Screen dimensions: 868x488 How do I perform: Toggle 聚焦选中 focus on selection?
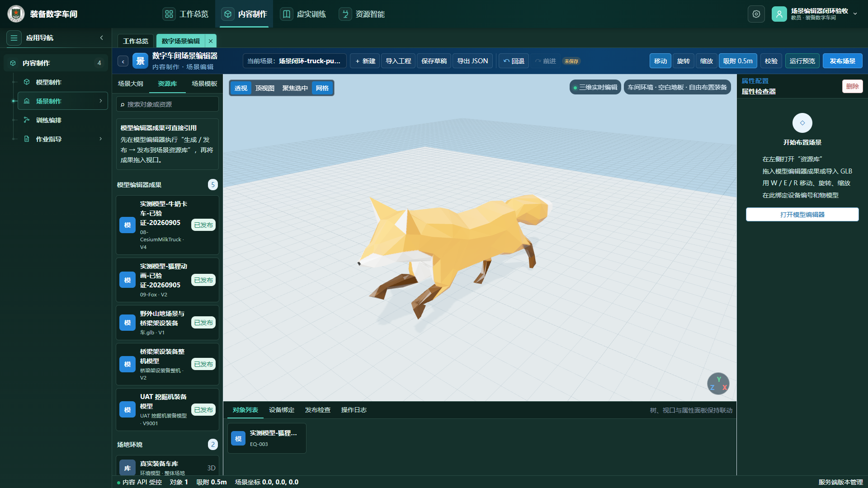[x=295, y=88]
